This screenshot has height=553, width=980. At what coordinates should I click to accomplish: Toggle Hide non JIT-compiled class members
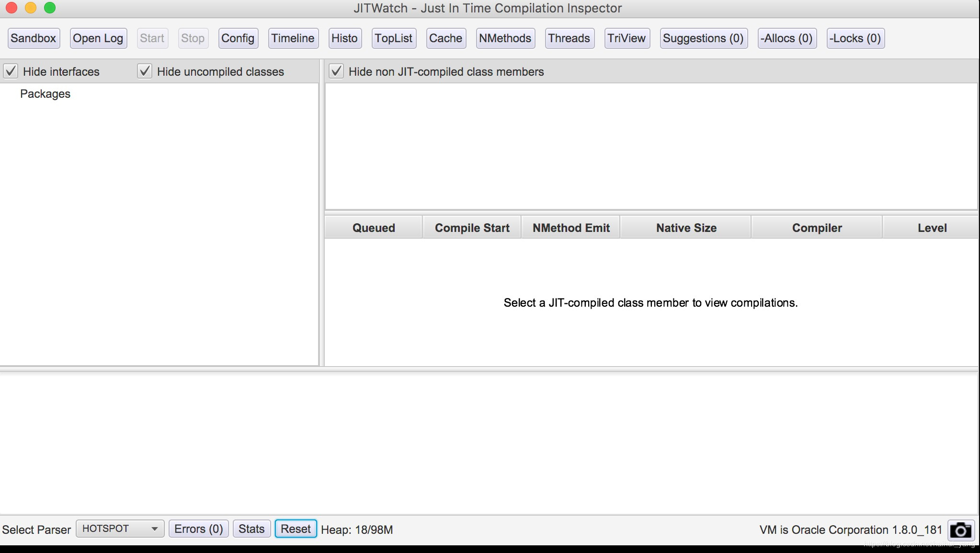click(336, 71)
